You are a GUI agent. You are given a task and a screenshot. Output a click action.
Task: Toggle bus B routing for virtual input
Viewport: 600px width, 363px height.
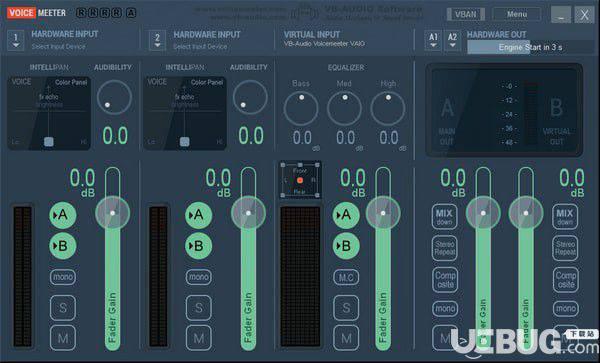click(x=346, y=246)
